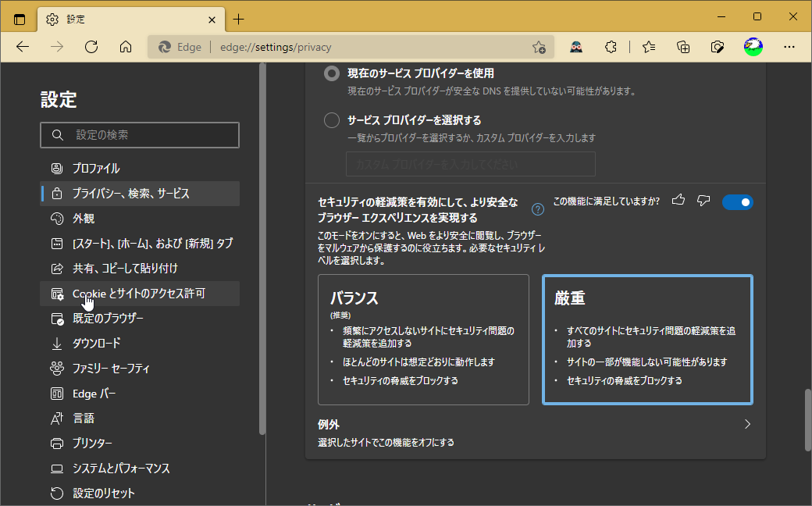This screenshot has width=812, height=506.
Task: Open the ... settings menu
Action: (789, 47)
